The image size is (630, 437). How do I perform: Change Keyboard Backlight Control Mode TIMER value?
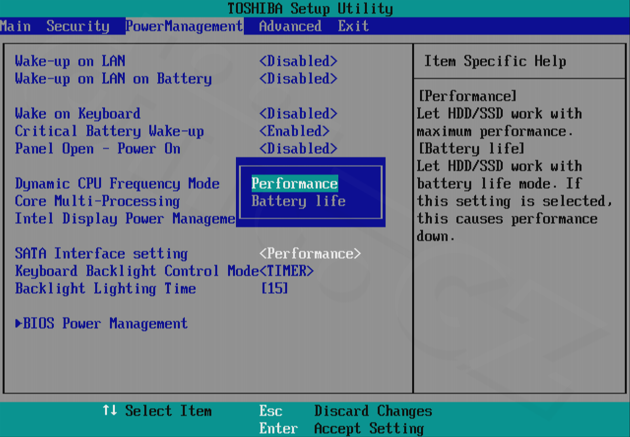pyautogui.click(x=286, y=271)
